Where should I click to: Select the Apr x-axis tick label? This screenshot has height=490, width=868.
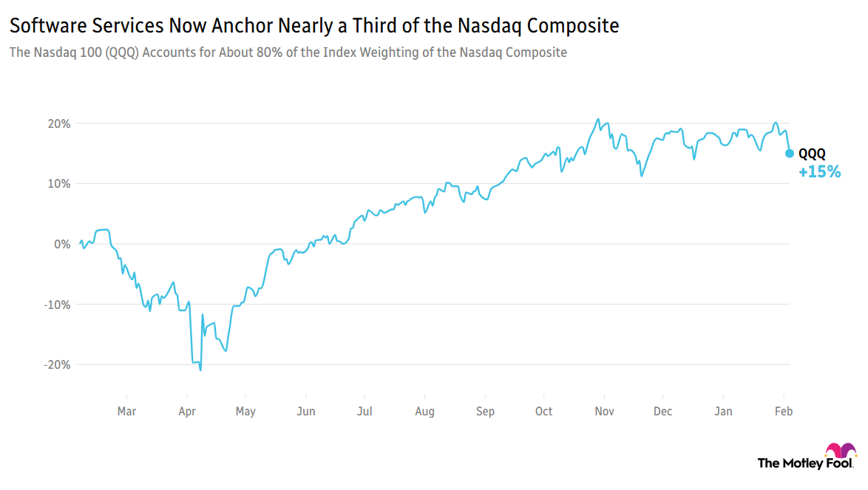[187, 412]
